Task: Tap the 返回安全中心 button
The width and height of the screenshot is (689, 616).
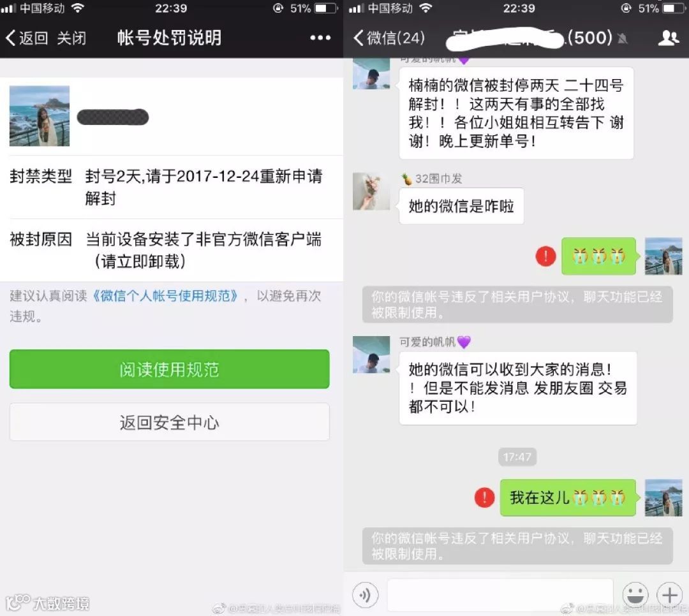Action: [170, 422]
